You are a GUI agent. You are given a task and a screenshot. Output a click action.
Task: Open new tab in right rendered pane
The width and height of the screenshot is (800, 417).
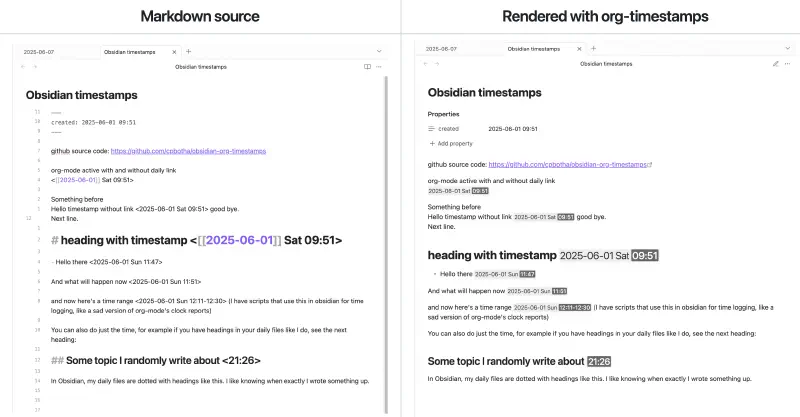click(592, 49)
